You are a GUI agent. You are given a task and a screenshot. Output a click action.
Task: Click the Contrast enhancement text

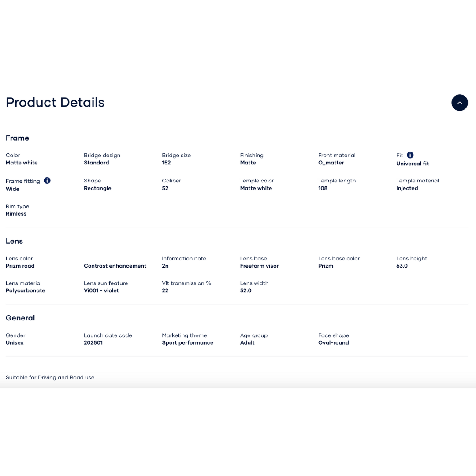(x=115, y=266)
